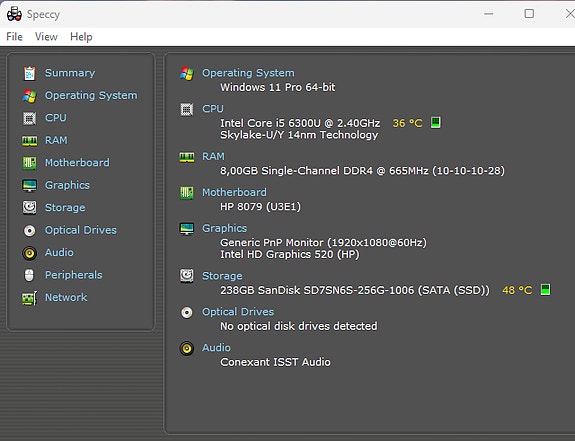
Task: Open the Help menu
Action: pyautogui.click(x=81, y=37)
